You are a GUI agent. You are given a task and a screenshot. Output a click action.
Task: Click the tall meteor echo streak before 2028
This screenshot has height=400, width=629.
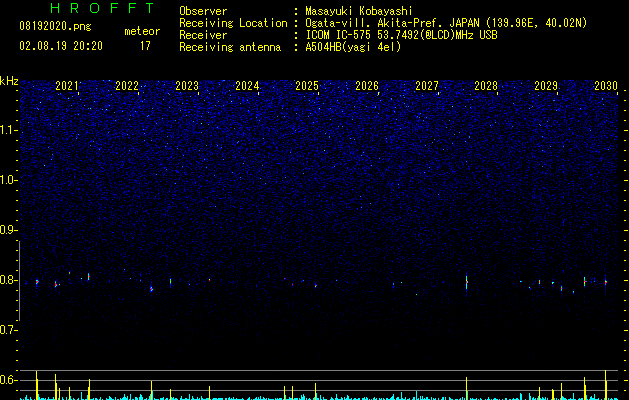point(467,283)
